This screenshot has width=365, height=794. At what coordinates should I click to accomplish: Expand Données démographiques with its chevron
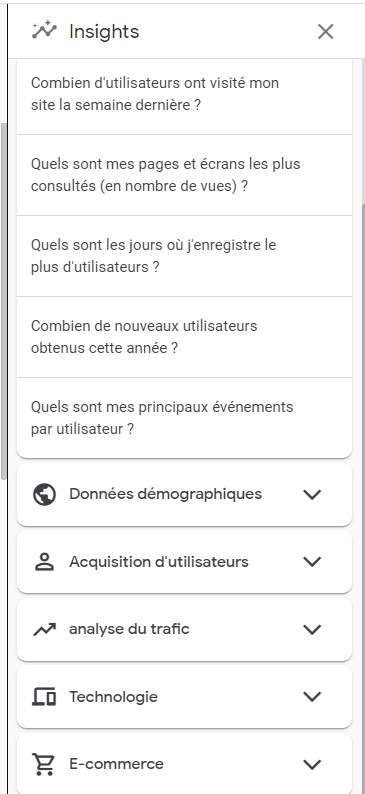312,494
